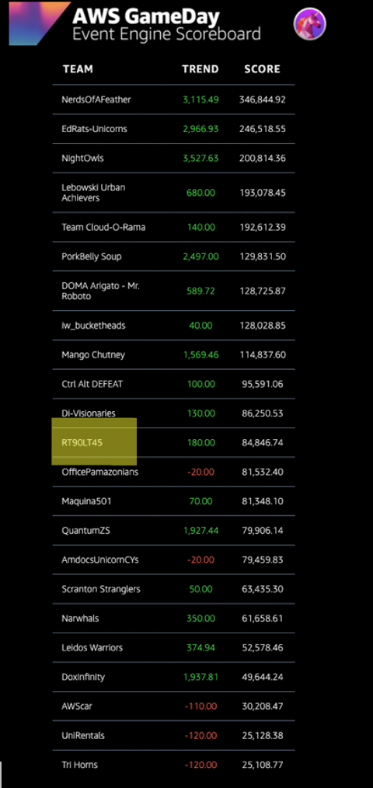
Task: Click the Narwhals team row
Action: point(173,618)
